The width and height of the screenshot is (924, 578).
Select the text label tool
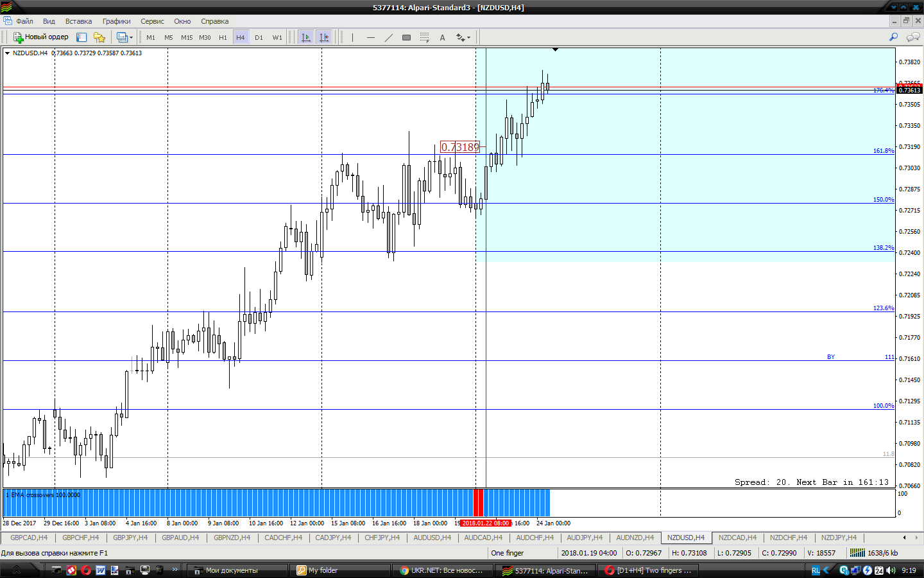(442, 37)
